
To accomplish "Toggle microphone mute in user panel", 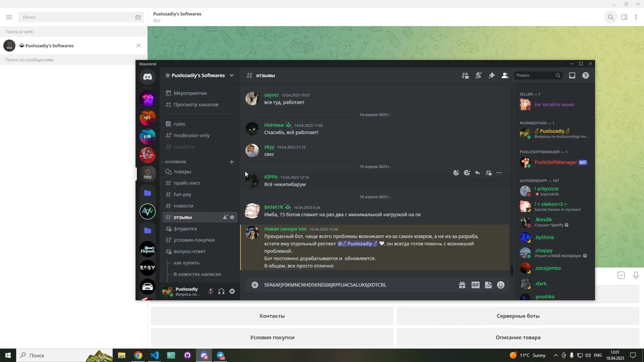I will pyautogui.click(x=210, y=292).
